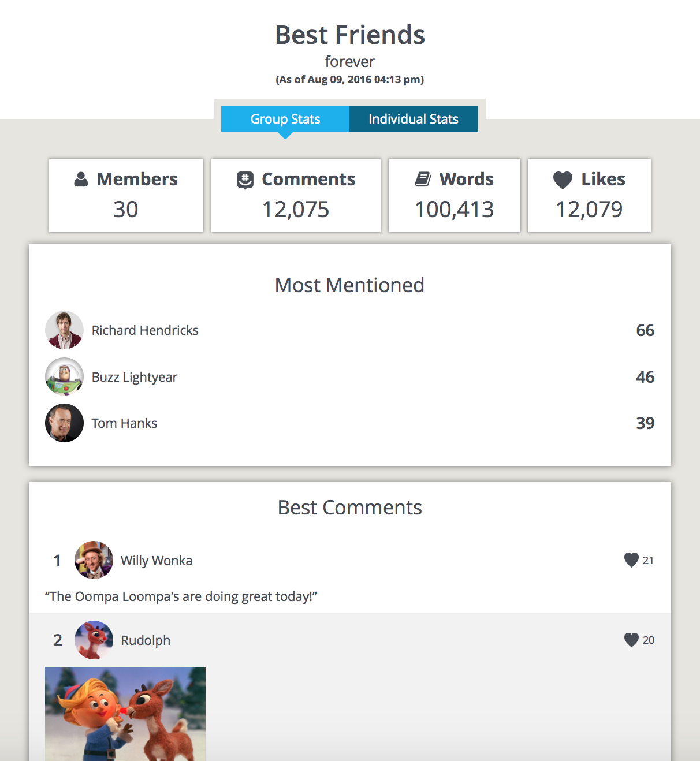The height and width of the screenshot is (761, 700).
Task: Click the Likes heart icon
Action: coord(563,180)
